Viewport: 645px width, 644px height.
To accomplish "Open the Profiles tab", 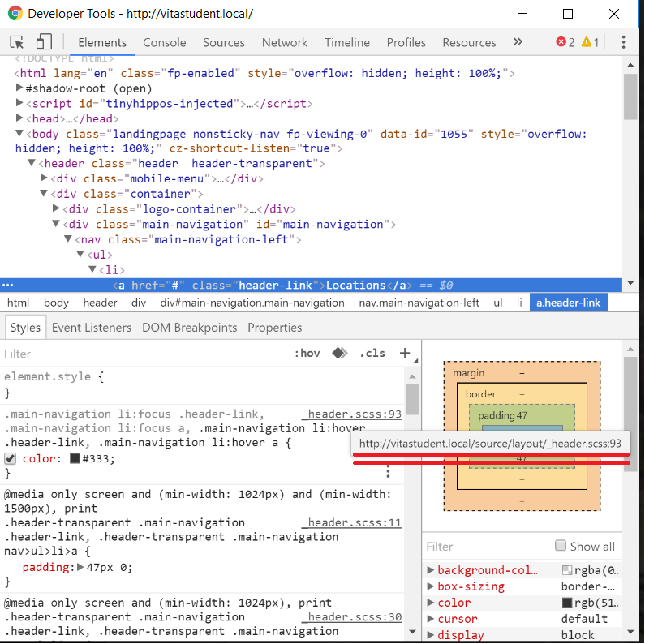I will pos(406,42).
